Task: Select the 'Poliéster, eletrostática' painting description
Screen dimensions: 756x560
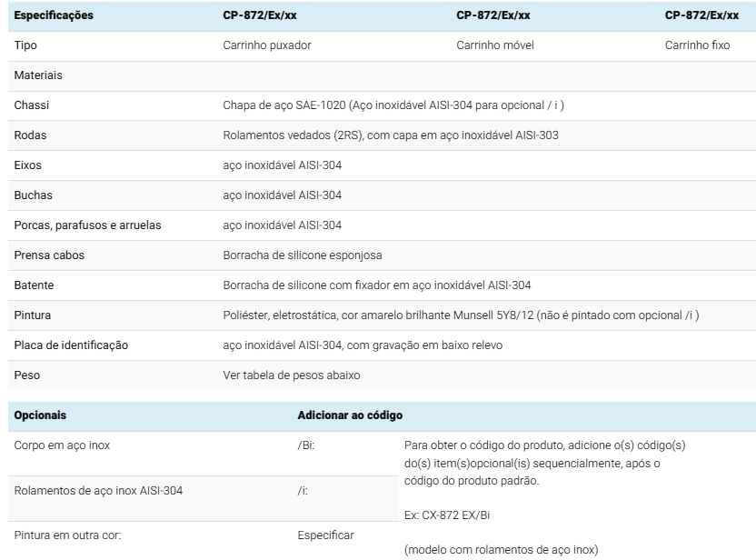Action: (x=461, y=315)
